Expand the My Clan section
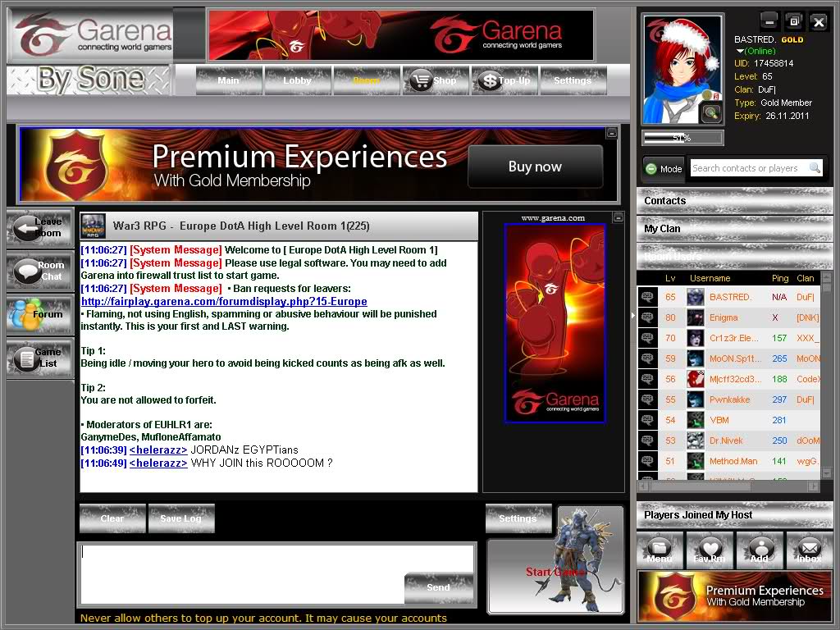Screen dimensions: 840x630 pyautogui.click(x=734, y=229)
